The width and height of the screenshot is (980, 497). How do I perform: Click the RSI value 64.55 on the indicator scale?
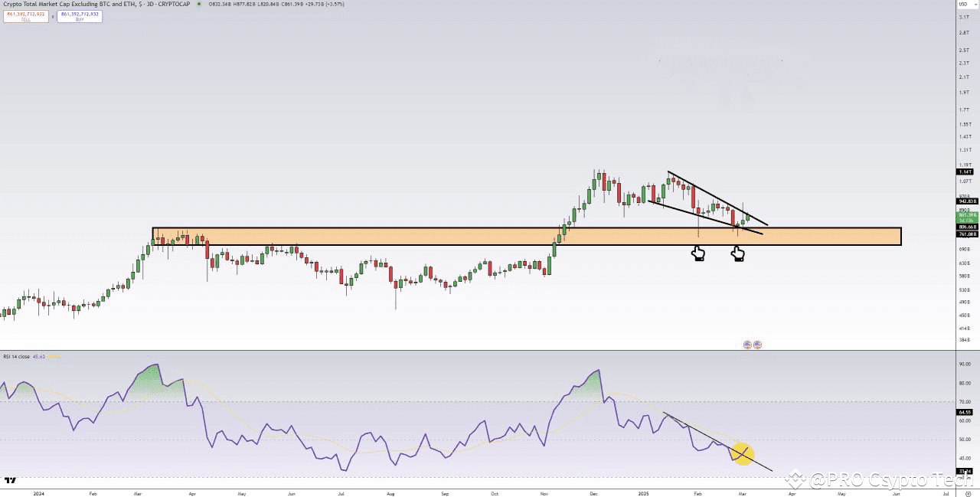pos(966,412)
